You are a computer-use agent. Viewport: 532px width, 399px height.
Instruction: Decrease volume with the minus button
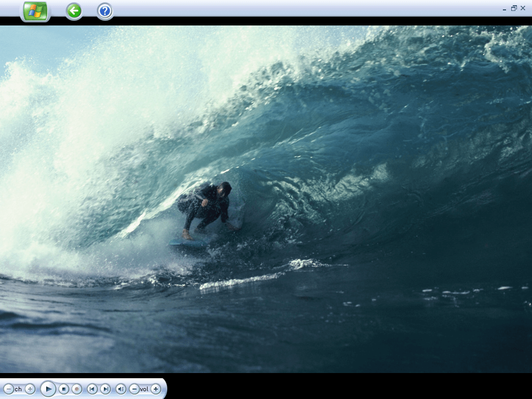pyautogui.click(x=134, y=389)
